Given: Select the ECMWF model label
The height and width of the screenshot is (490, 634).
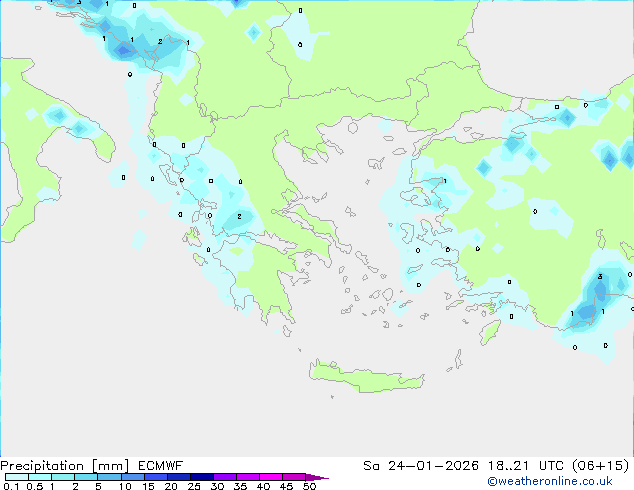Looking at the screenshot, I should tap(161, 466).
